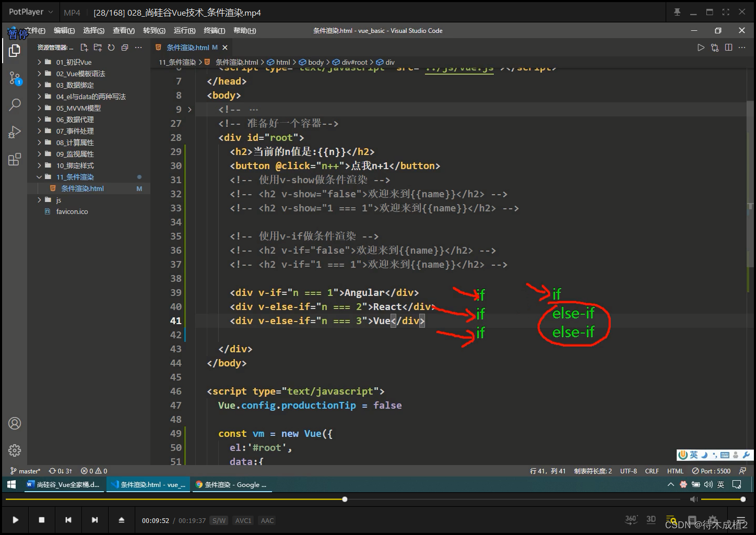This screenshot has height=535, width=756.
Task: Change the UTF-8 file encoding
Action: [629, 471]
